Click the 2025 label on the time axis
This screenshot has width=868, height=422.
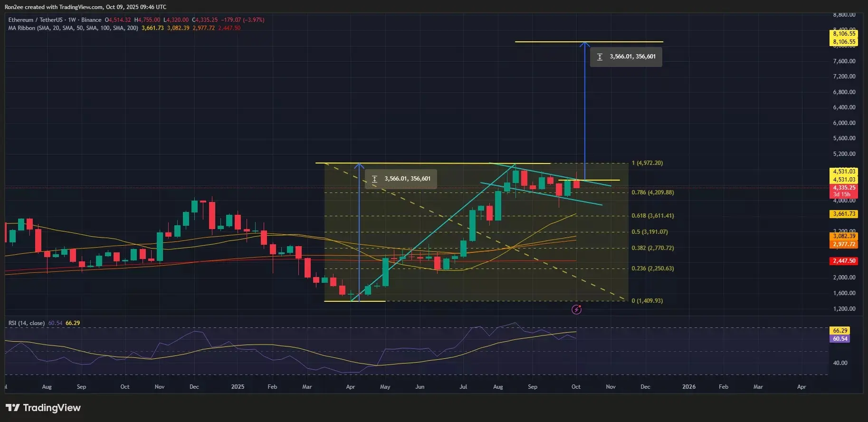point(238,387)
